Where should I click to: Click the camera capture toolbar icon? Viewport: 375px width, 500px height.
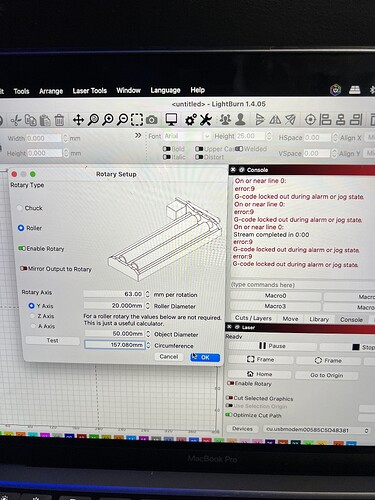point(152,120)
